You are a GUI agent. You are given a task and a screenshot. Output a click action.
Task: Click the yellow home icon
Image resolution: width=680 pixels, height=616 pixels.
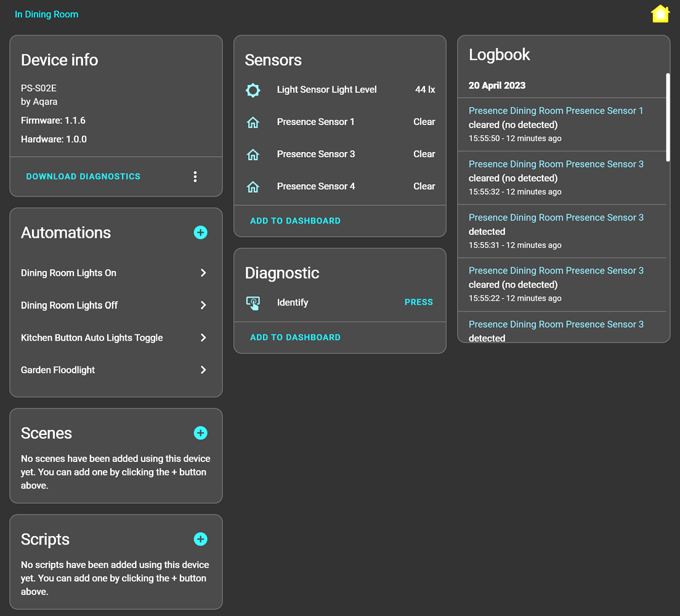660,14
